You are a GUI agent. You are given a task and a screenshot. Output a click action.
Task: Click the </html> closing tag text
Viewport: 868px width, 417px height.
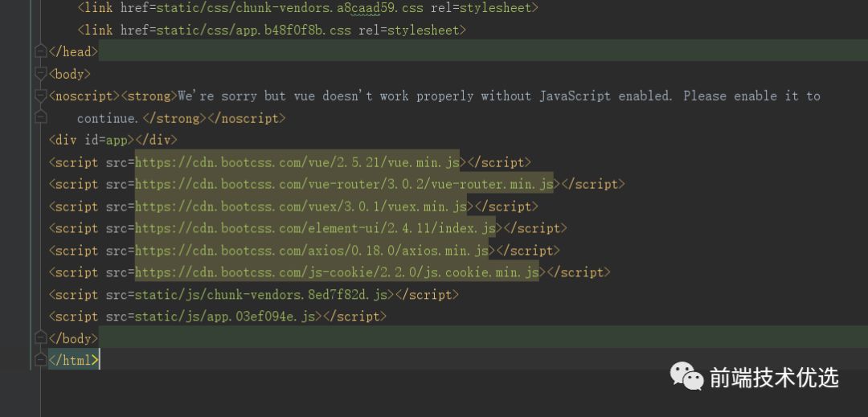pos(73,360)
